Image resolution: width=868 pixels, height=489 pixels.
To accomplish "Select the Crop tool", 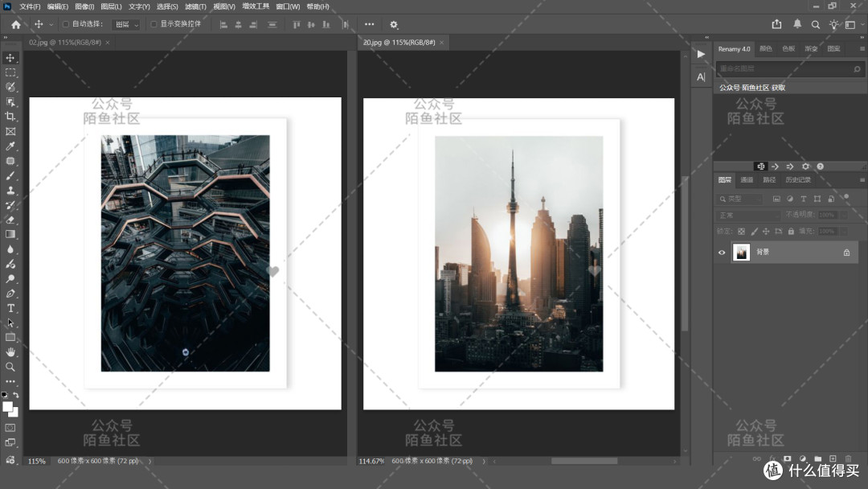I will click(x=10, y=117).
